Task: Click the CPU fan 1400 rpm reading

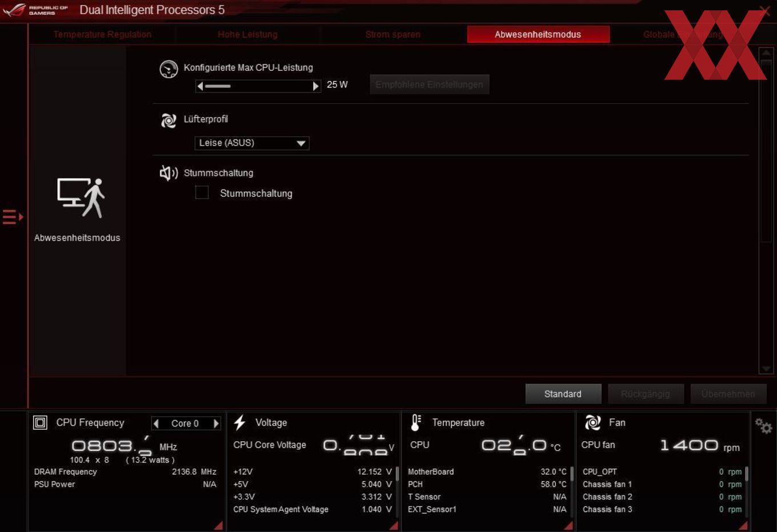Action: (x=700, y=445)
